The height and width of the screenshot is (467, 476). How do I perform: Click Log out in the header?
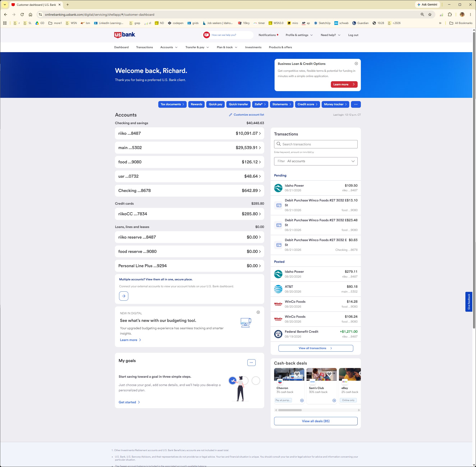click(353, 35)
